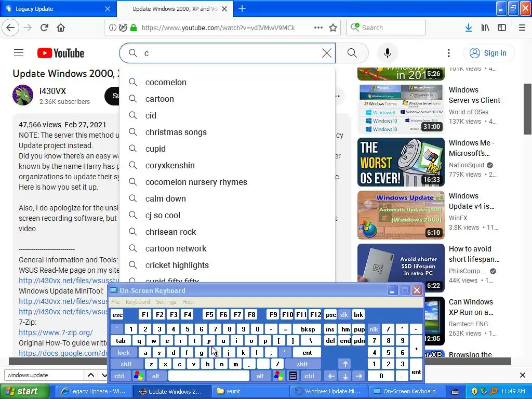
Task: Click the left arrow key on on-screen keyboard
Action: [x=331, y=376]
